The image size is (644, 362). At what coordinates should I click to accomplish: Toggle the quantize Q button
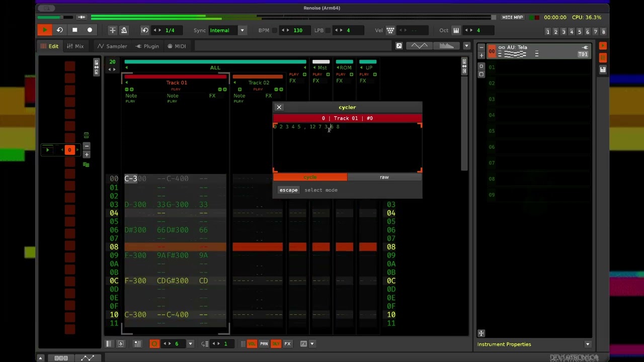154,344
